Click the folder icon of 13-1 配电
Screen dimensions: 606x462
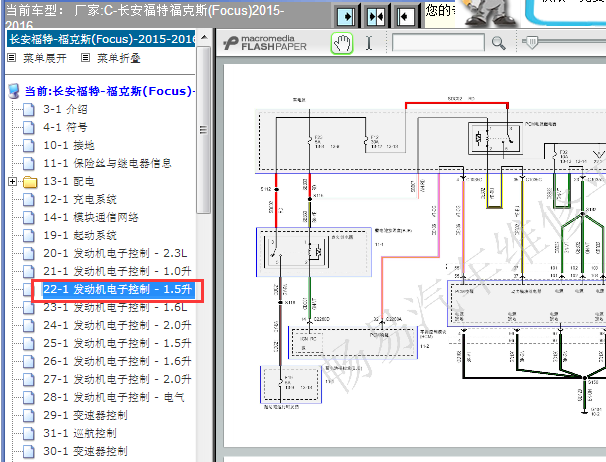[x=30, y=182]
